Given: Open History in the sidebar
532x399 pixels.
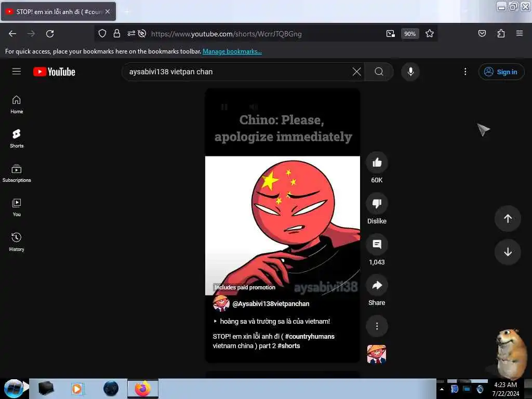Looking at the screenshot, I should (16, 242).
